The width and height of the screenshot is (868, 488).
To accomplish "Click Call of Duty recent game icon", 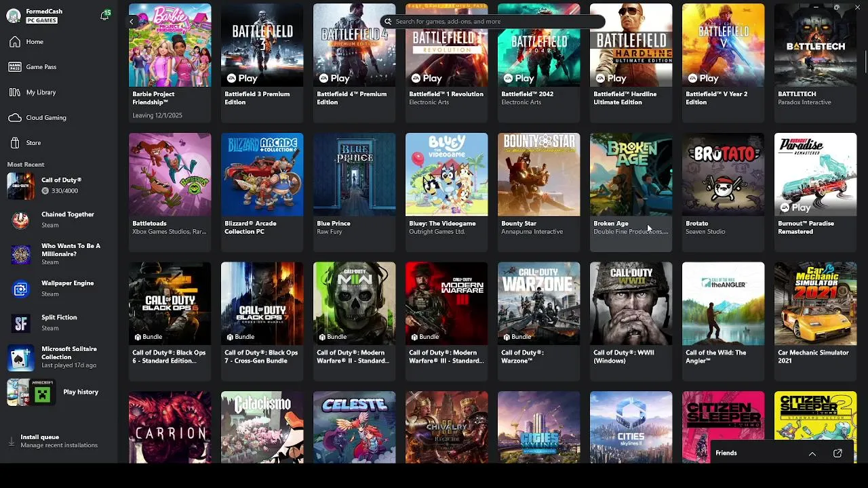I will pos(20,186).
